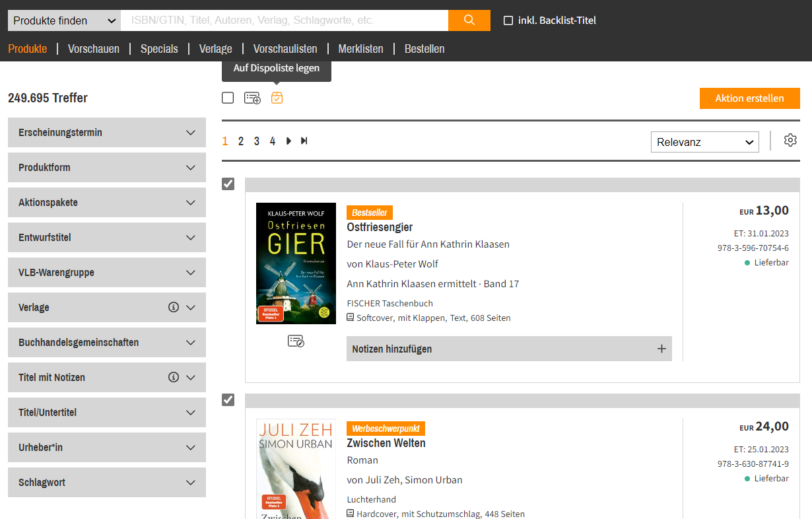Click the Auf Dispoliste legen icon
812x519 pixels.
(277, 98)
